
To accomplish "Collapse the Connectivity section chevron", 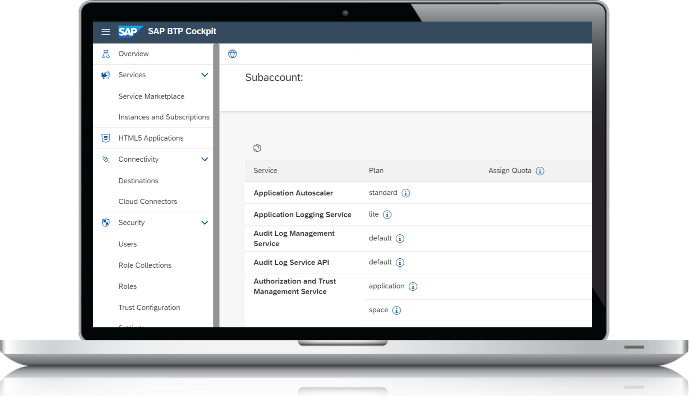I will pos(205,159).
